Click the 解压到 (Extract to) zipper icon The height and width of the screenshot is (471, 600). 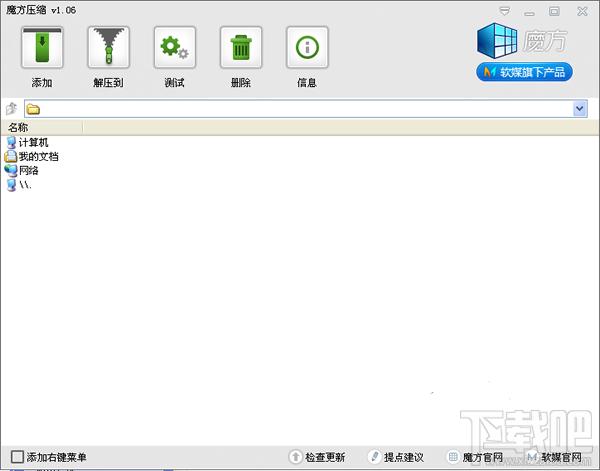click(x=108, y=47)
